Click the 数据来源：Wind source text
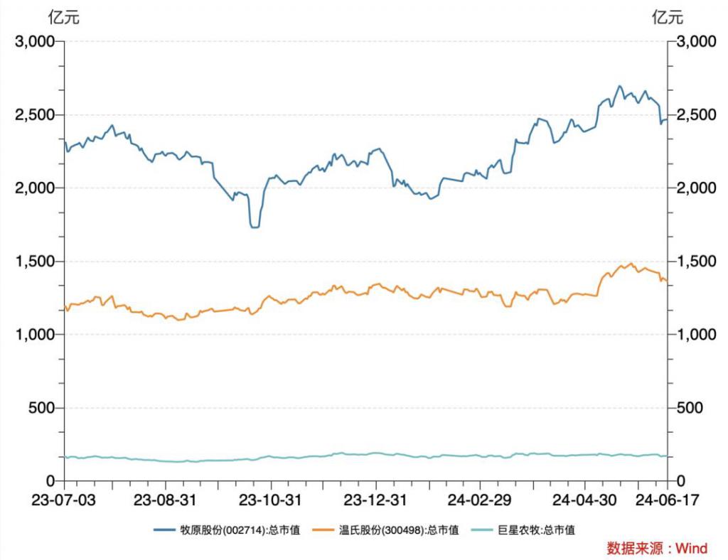728x560 pixels. pos(657,549)
